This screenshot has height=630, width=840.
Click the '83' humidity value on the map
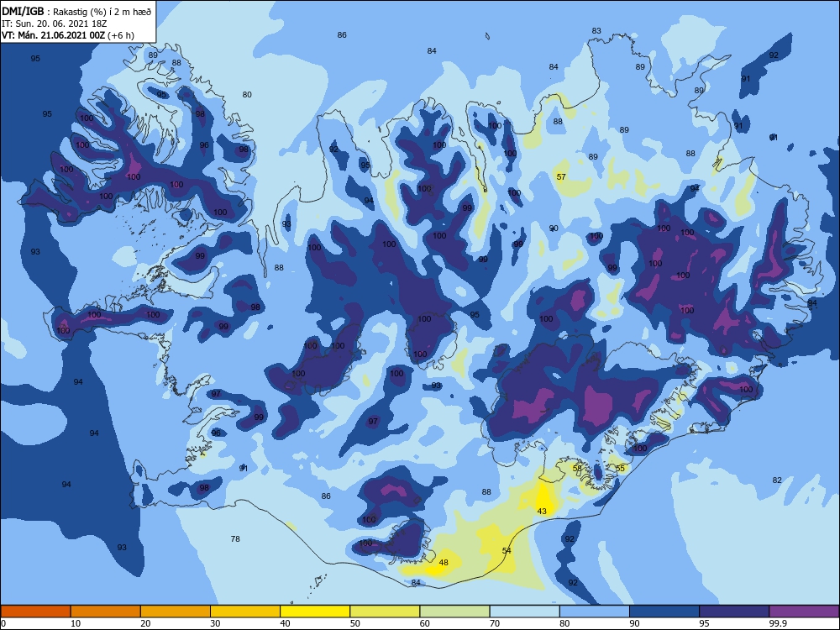[596, 31]
